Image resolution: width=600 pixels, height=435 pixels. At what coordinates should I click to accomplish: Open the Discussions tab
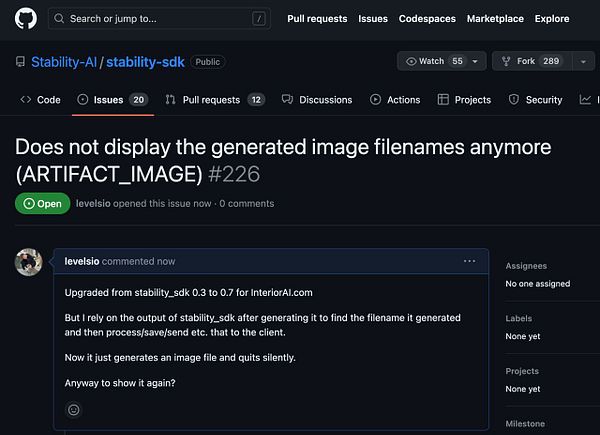[317, 100]
